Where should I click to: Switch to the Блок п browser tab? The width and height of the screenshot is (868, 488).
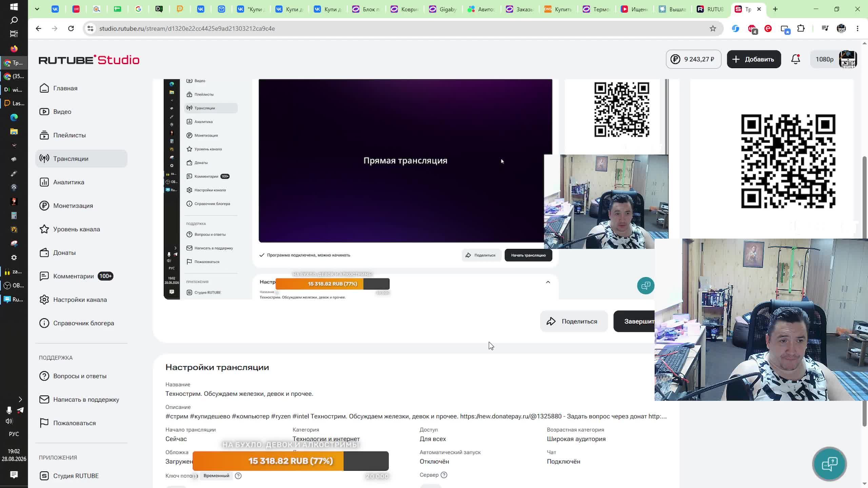click(366, 9)
